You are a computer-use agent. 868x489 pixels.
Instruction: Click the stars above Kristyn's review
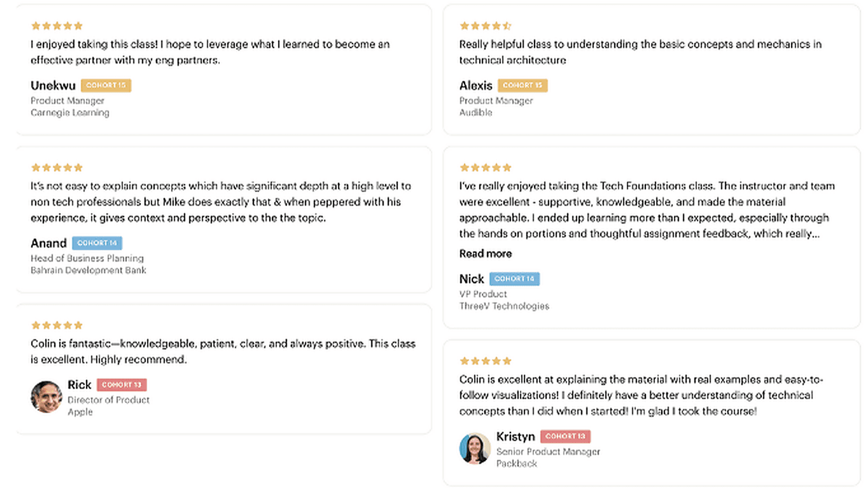[485, 361]
